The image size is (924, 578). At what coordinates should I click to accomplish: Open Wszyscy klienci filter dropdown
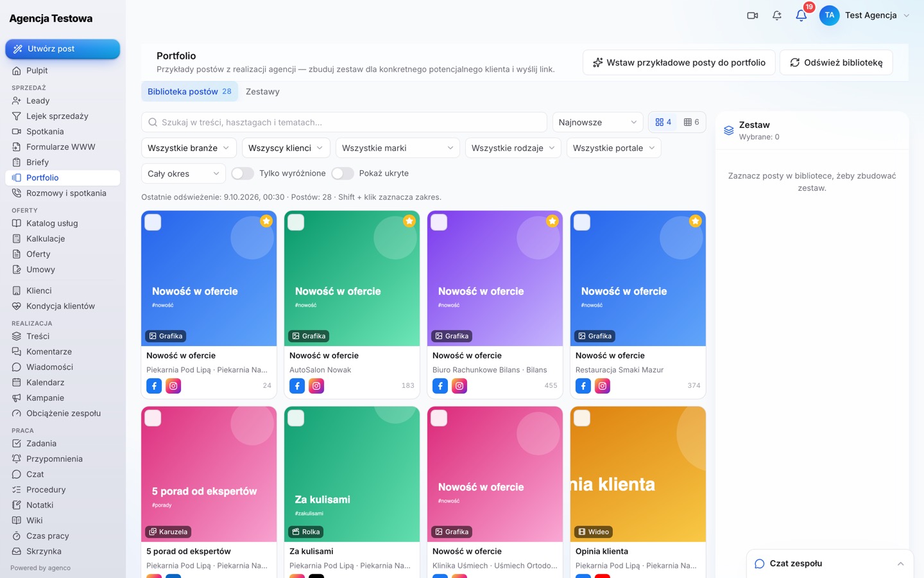click(286, 148)
